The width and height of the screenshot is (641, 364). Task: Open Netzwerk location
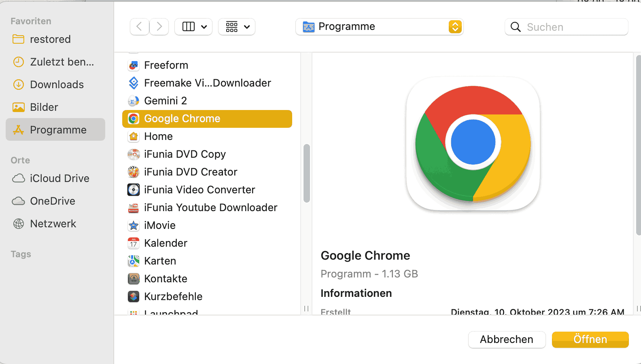pyautogui.click(x=55, y=224)
